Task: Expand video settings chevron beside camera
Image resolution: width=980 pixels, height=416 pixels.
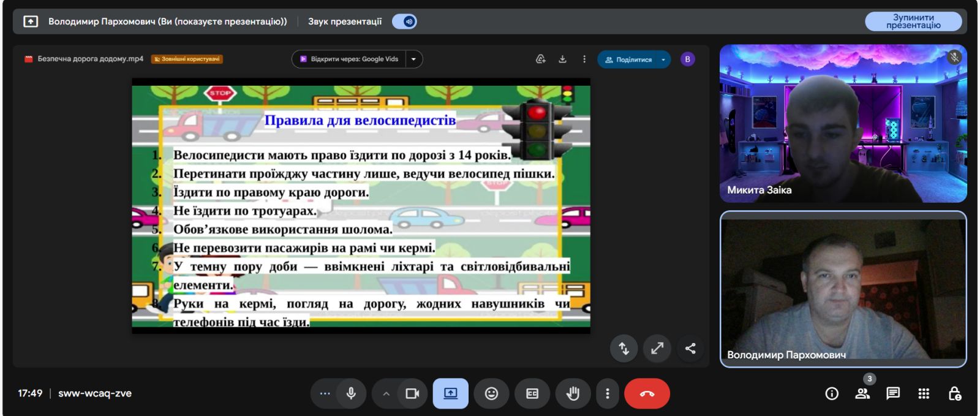Action: pos(386,393)
